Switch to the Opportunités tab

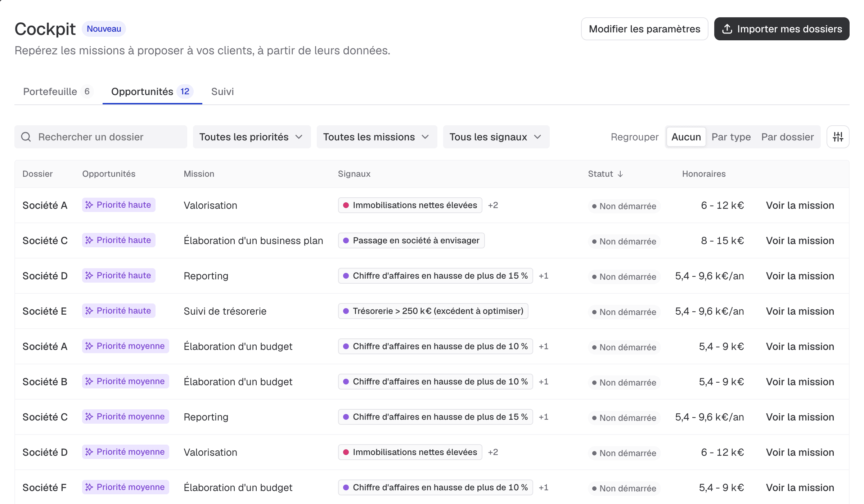(152, 91)
